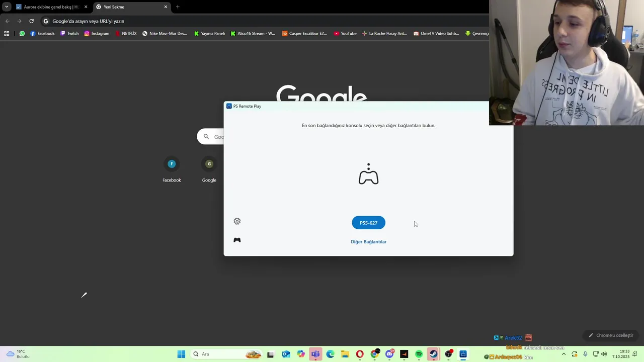Open PS Remote Play taskbar icon
Screen dimensions: 644x362
click(x=463, y=354)
